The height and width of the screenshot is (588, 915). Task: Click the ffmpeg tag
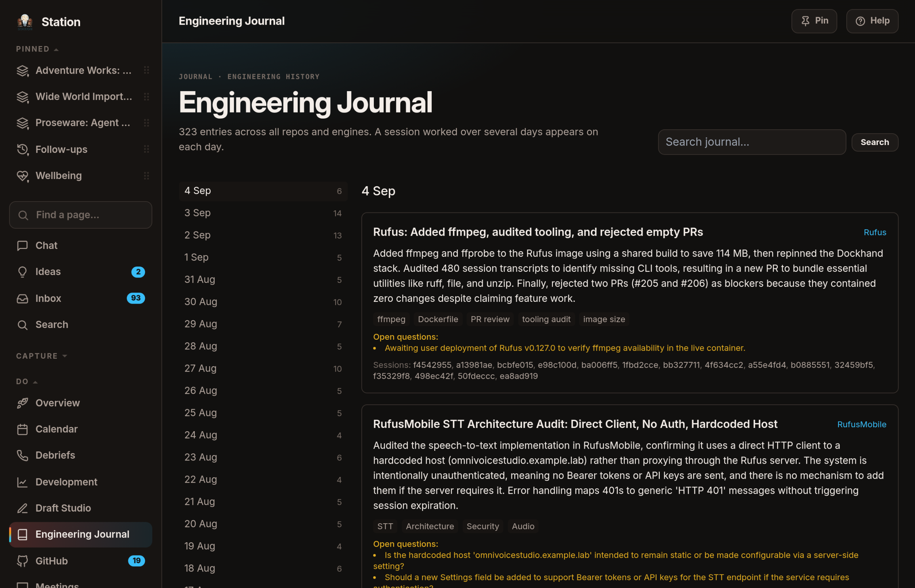coord(391,319)
